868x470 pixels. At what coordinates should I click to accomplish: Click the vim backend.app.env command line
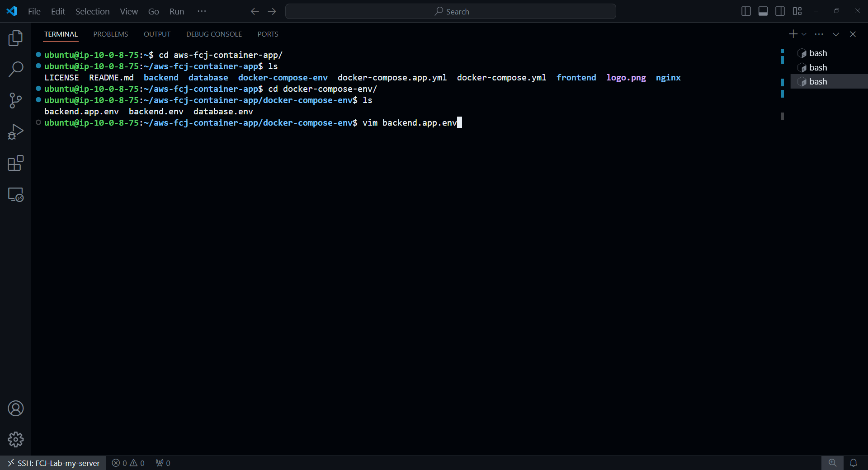410,123
